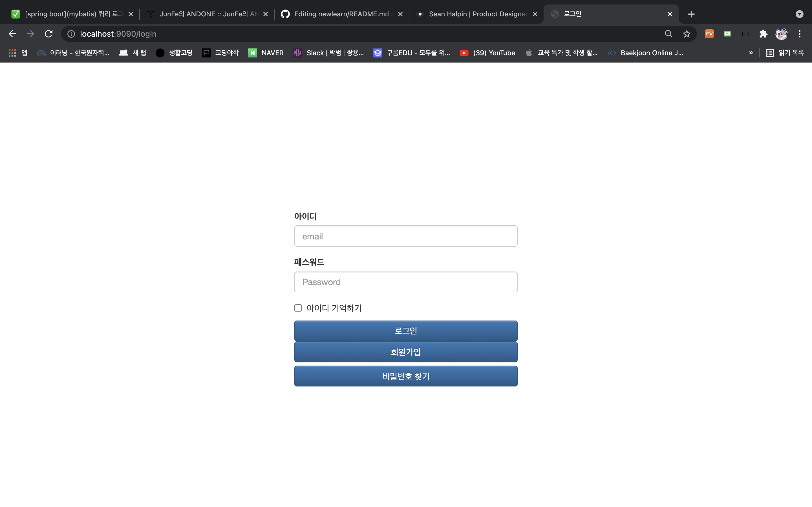This screenshot has height=507, width=812.
Task: Open the Baekjoon Online Judge bookmark
Action: (x=644, y=53)
